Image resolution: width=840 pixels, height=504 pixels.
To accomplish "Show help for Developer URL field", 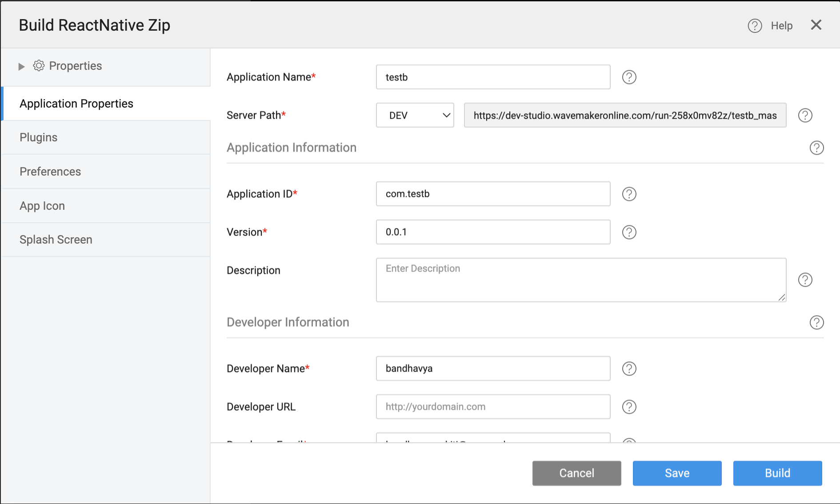I will (x=629, y=407).
